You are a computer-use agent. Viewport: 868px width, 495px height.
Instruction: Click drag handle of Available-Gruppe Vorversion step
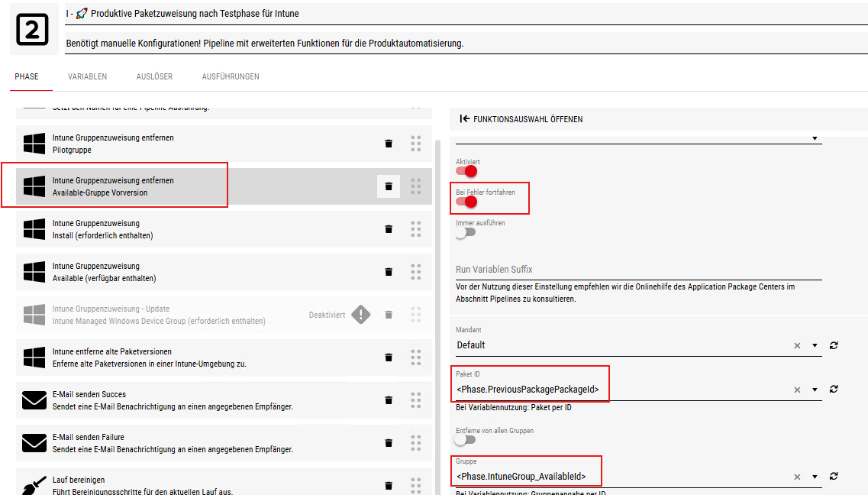click(416, 186)
